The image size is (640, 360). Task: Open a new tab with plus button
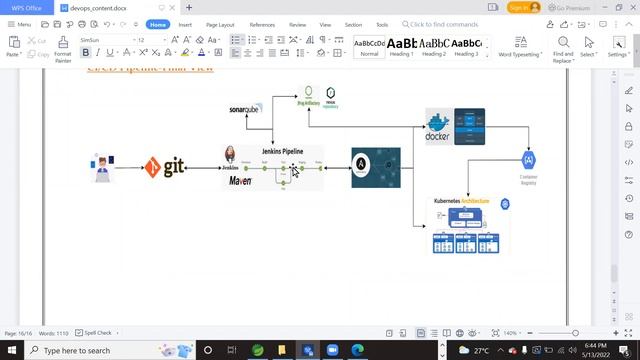pyautogui.click(x=189, y=7)
